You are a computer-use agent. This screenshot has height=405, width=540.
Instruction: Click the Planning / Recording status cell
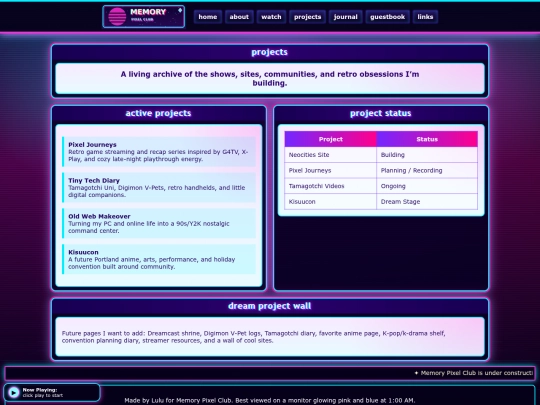tap(427, 170)
